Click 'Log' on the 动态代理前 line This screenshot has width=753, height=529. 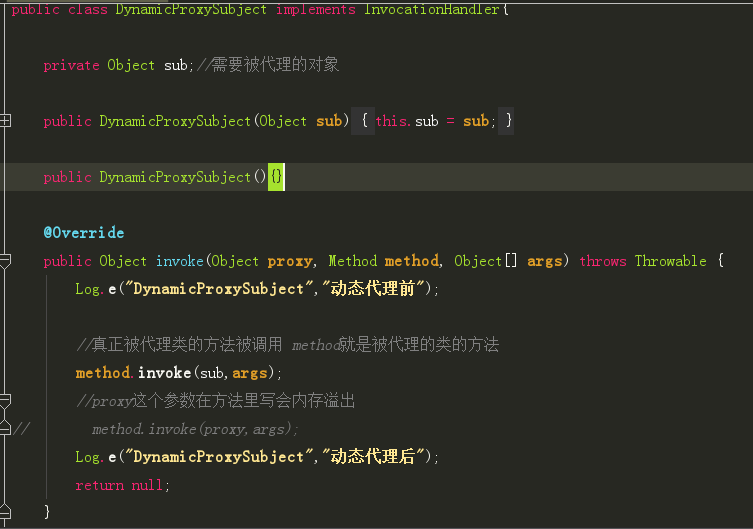pyautogui.click(x=87, y=289)
